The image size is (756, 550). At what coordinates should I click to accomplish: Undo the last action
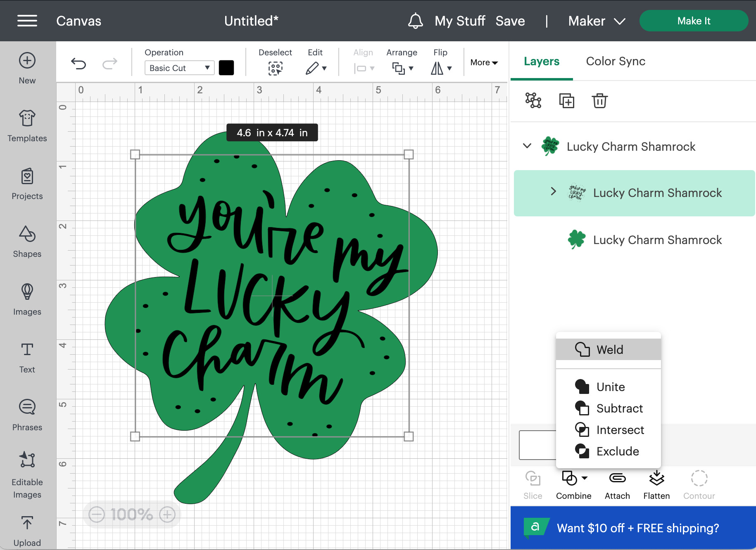tap(78, 63)
